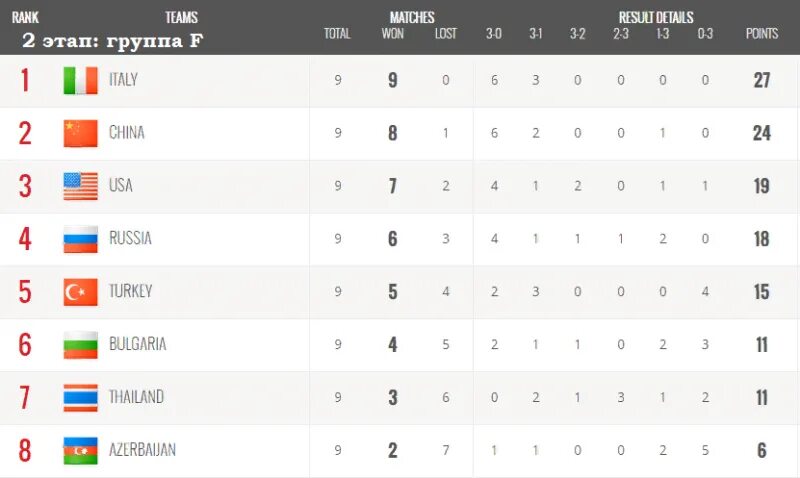Click the rank number 5 for Turkey
Viewport: 800px width, 478px height.
click(25, 292)
